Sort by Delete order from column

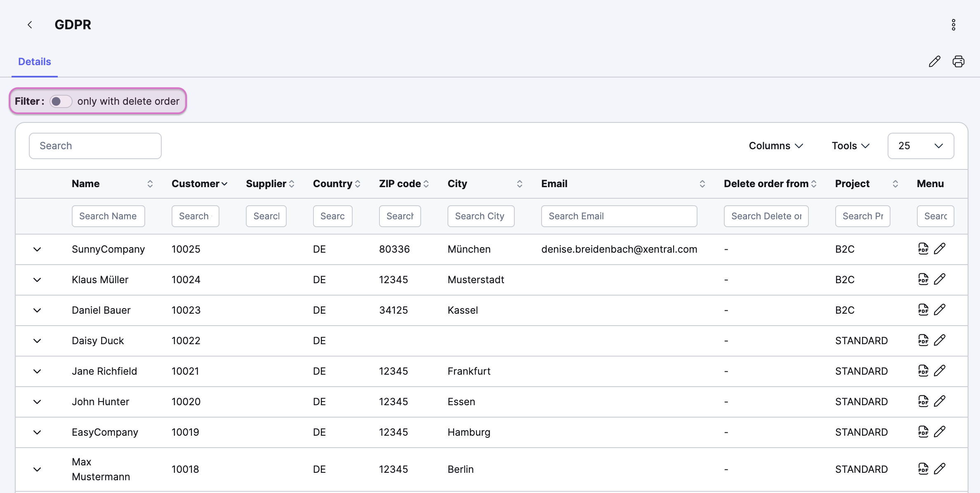click(813, 184)
